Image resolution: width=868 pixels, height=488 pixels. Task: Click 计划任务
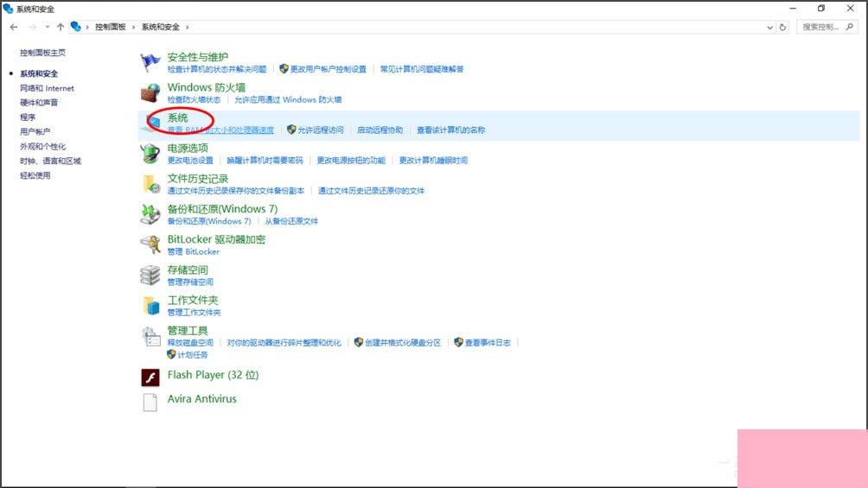[193, 355]
